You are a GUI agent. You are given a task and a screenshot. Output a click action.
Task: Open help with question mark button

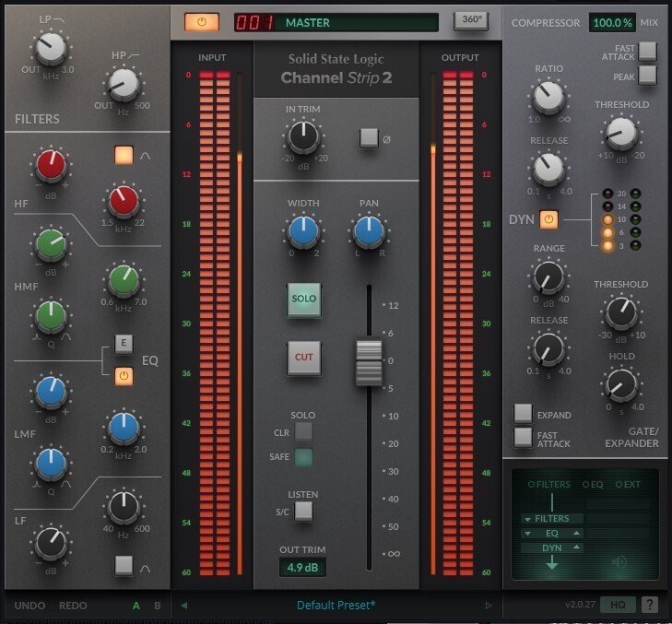point(649,605)
